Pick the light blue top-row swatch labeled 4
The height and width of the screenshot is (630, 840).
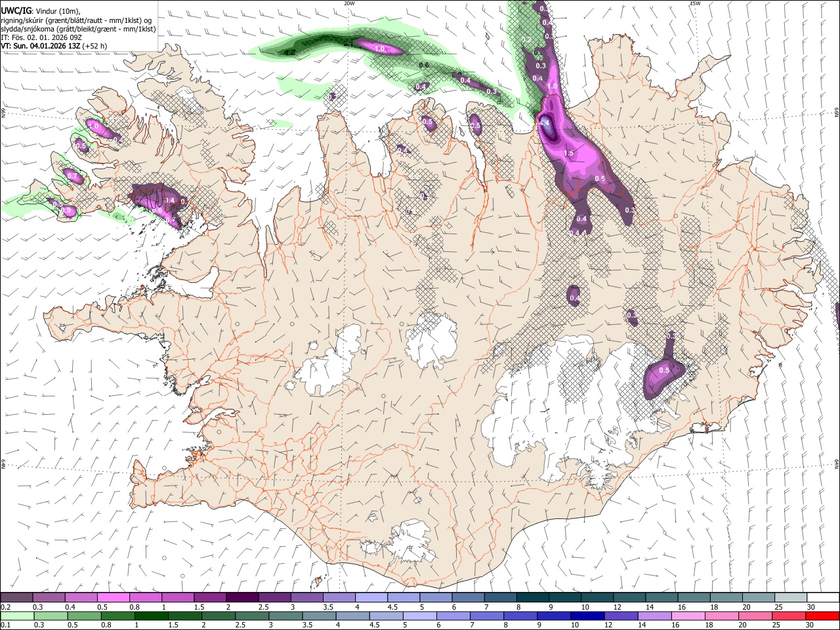click(371, 597)
